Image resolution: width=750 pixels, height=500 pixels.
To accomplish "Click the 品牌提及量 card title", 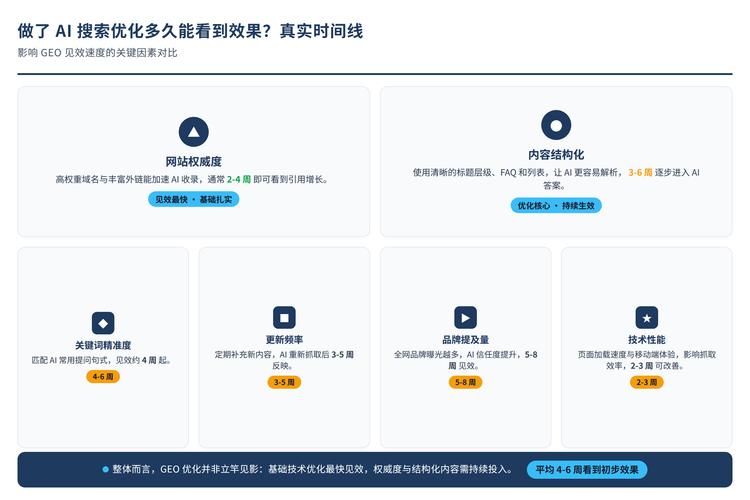I will click(x=465, y=340).
